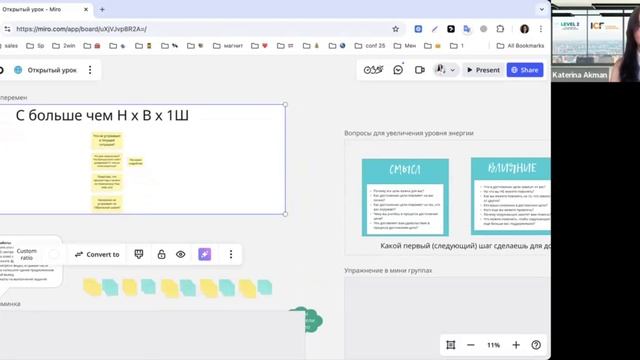
Task: Click the Katerina Akman video tile
Action: coord(596,41)
